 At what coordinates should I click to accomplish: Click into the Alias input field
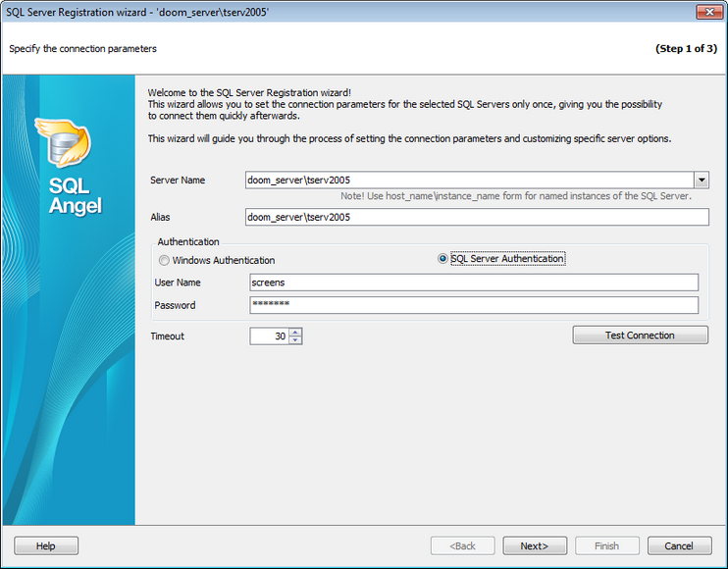[477, 217]
